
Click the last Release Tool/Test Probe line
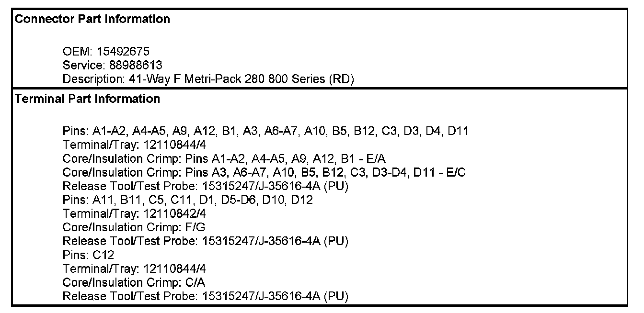pos(205,296)
